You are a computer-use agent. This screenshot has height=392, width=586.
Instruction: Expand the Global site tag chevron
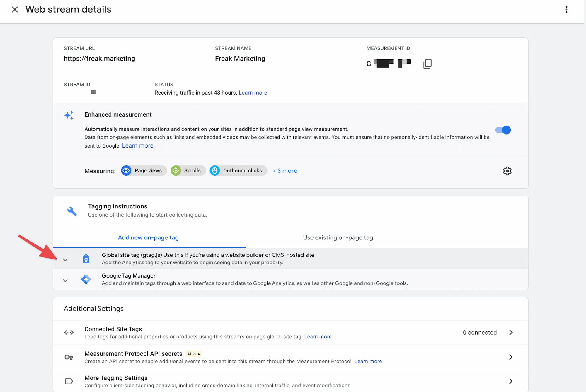coord(65,260)
